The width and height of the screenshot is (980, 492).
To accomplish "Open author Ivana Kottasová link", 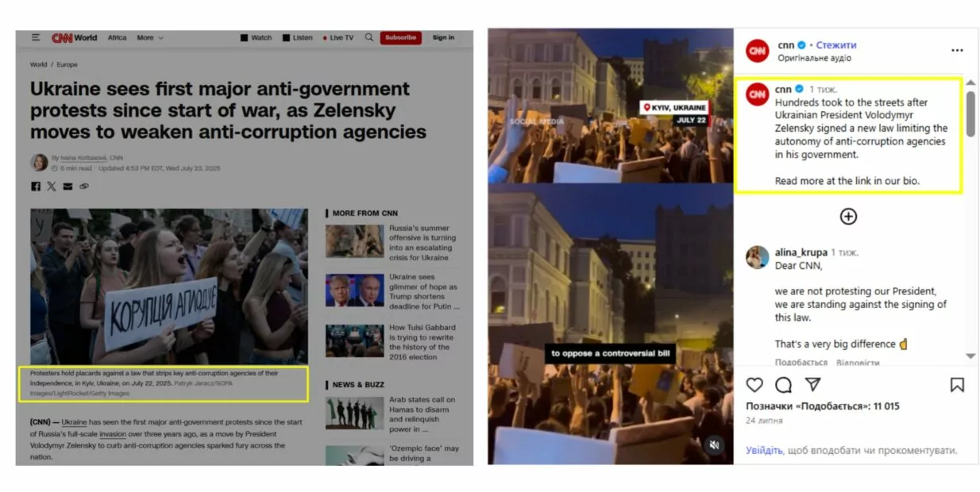I will (x=83, y=158).
